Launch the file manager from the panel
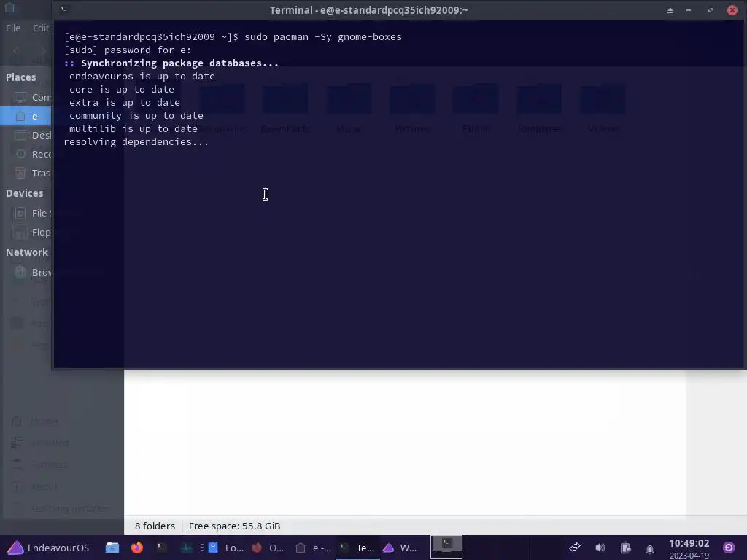Viewport: 747px width, 560px height. coord(112,548)
